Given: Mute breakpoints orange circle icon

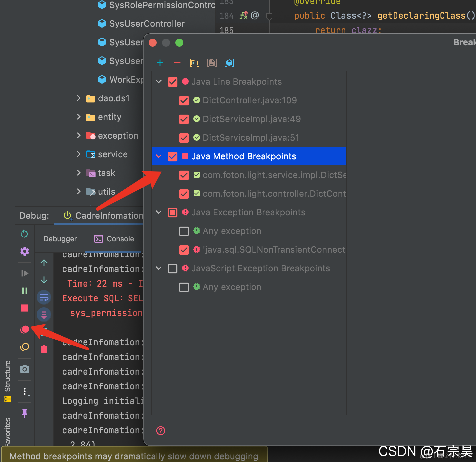Looking at the screenshot, I should [x=25, y=347].
